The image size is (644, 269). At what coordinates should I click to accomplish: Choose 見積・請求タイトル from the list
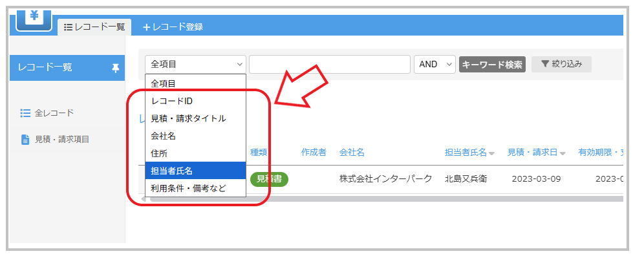(188, 118)
